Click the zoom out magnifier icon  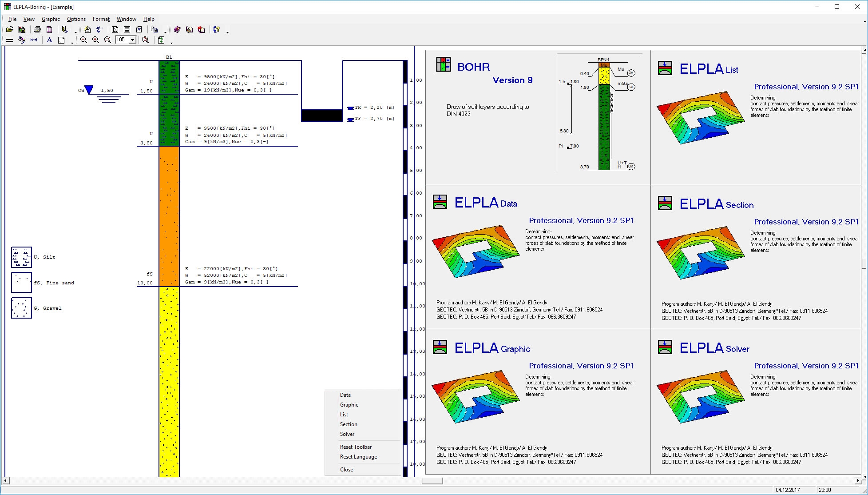(x=83, y=40)
